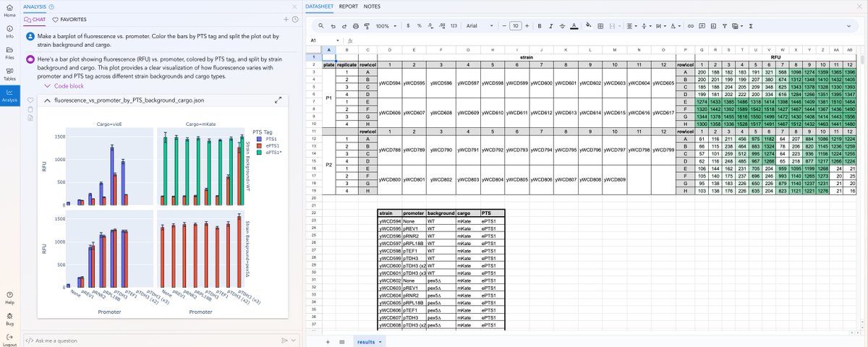
Task: Open the results sheet tab
Action: click(368, 340)
